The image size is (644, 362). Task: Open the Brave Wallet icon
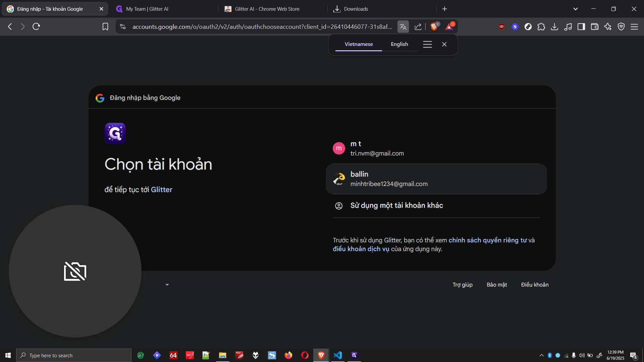[x=595, y=27]
